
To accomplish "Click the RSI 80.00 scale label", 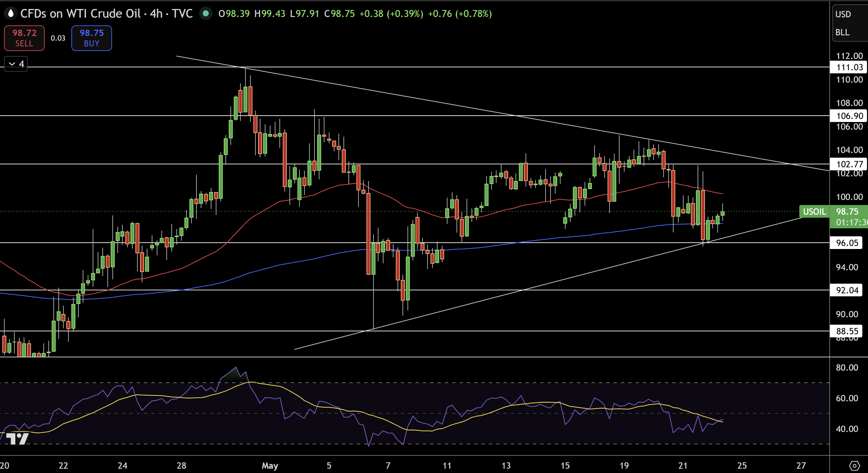I will pos(847,367).
